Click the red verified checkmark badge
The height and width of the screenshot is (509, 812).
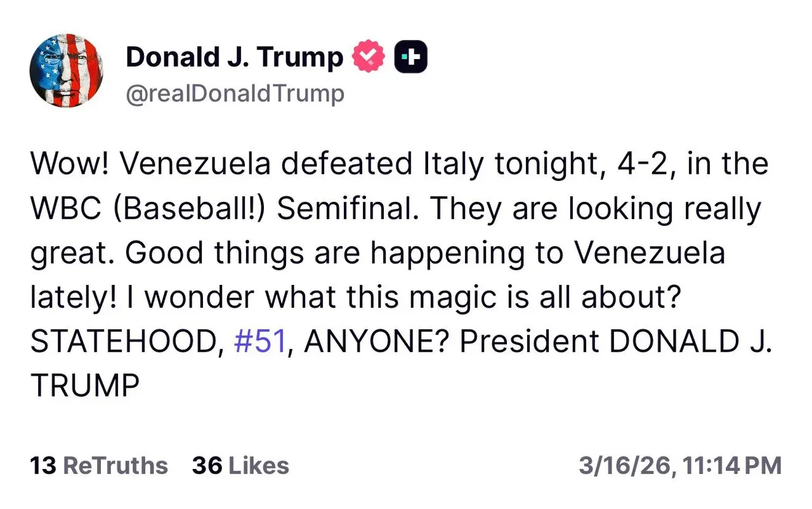pos(369,58)
